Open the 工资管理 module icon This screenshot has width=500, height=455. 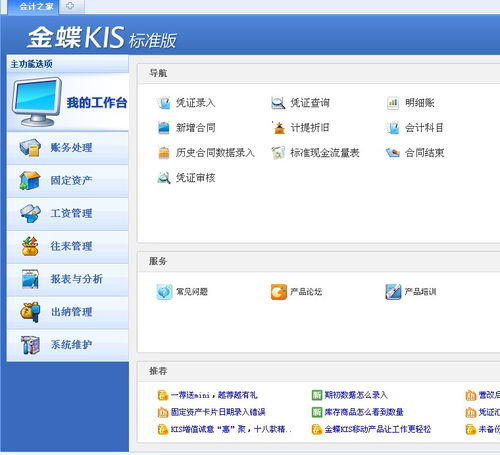(30, 213)
